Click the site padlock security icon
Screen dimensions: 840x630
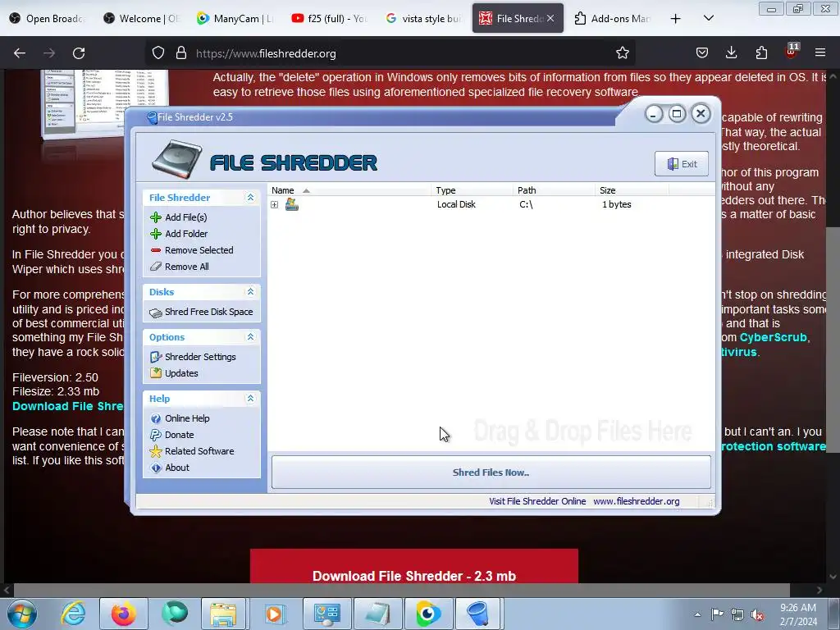(181, 53)
